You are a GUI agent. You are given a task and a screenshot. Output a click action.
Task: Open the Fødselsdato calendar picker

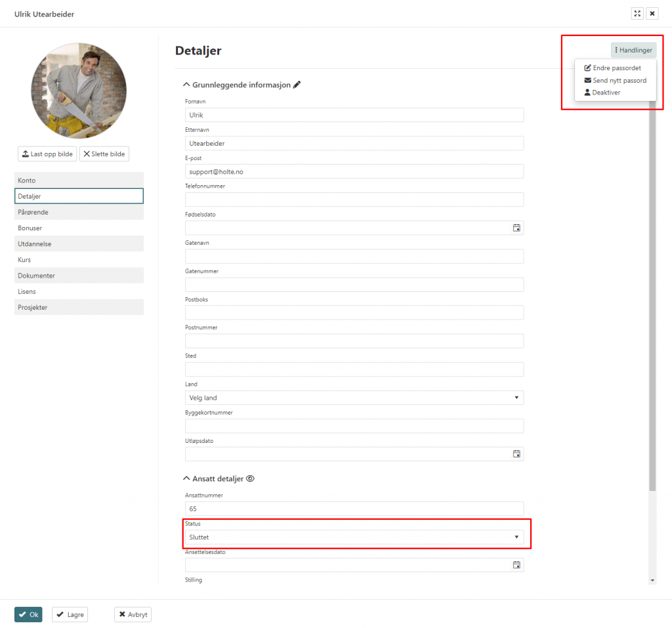click(x=516, y=228)
